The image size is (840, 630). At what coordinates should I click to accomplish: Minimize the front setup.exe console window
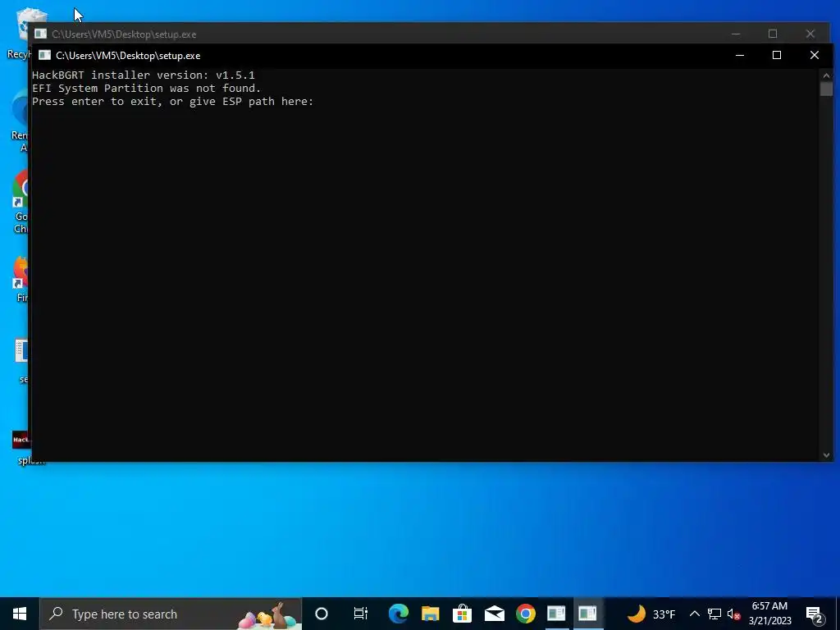pyautogui.click(x=740, y=55)
